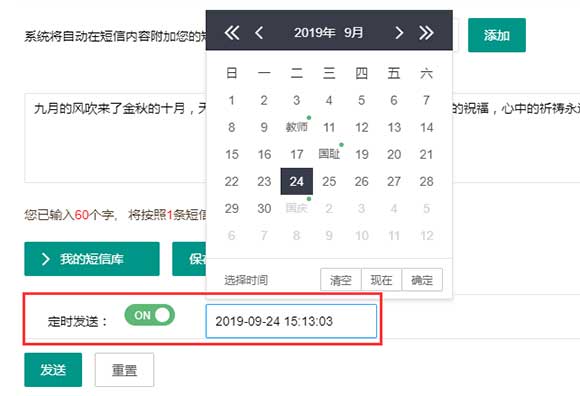This screenshot has height=396, width=580.
Task: Click into the SMS message text area
Action: [302, 138]
